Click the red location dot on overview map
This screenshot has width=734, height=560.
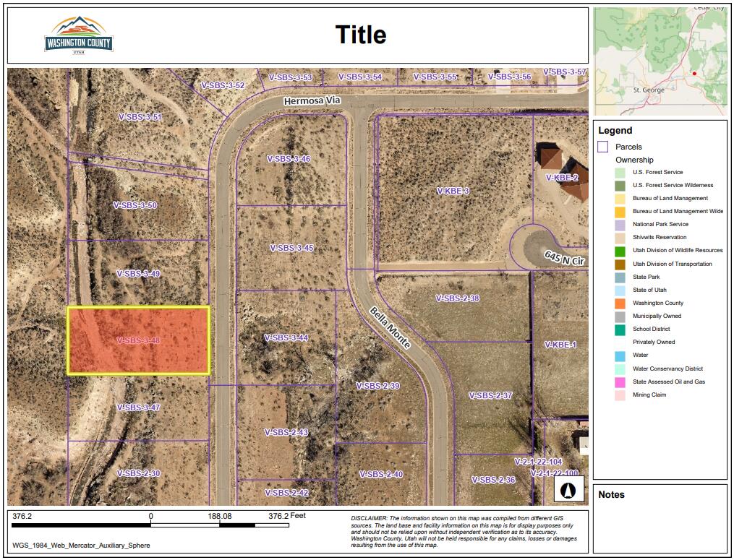point(694,73)
